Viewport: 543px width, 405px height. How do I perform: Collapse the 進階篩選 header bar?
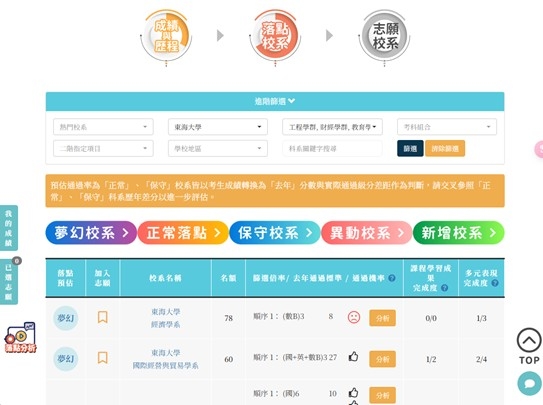pyautogui.click(x=275, y=101)
